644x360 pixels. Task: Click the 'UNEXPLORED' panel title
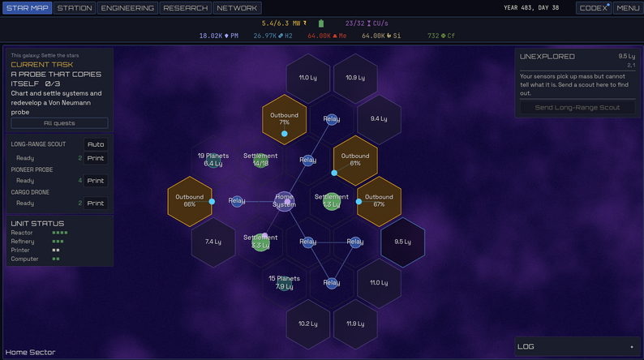[x=547, y=57]
